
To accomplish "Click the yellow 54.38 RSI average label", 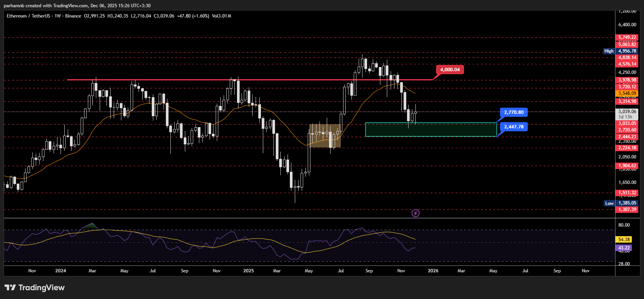I will (624, 240).
